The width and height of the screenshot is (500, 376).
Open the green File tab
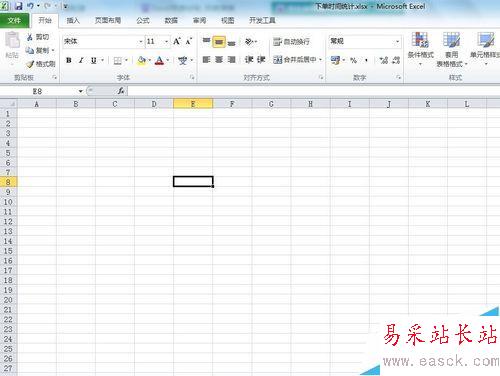tap(14, 21)
